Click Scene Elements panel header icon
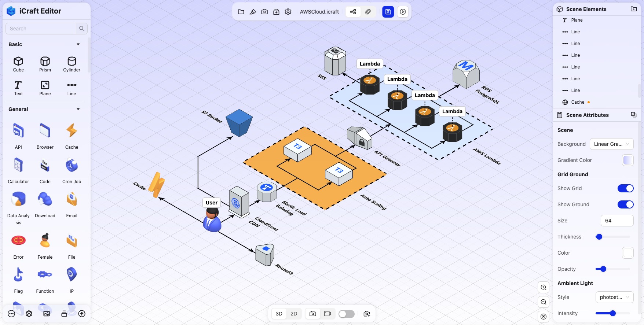This screenshot has width=644, height=325. point(633,9)
